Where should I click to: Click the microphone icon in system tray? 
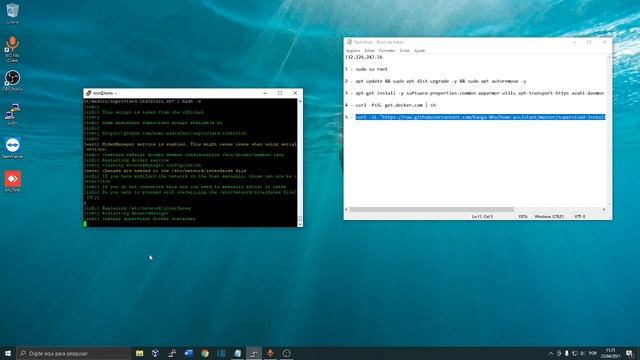[567, 353]
